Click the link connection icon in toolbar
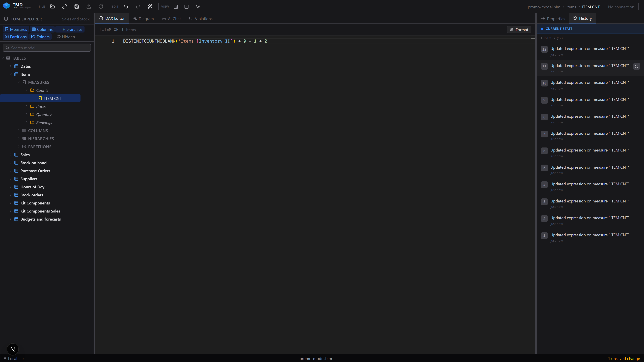The height and width of the screenshot is (362, 644). (x=65, y=7)
